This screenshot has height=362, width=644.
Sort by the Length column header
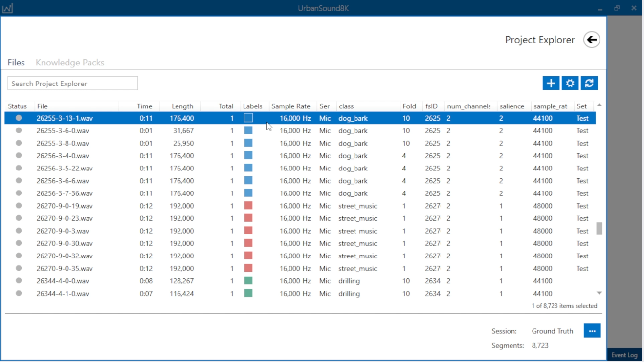point(182,106)
